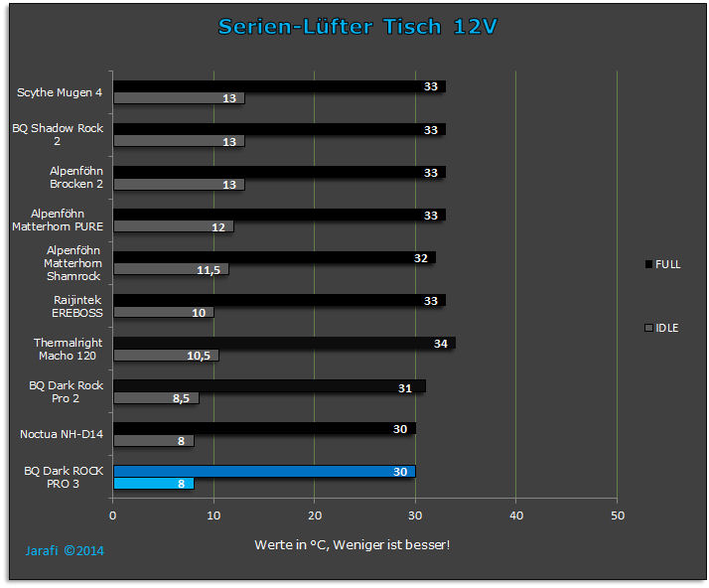Click the IDLE legend label
The image size is (709, 588).
click(667, 328)
